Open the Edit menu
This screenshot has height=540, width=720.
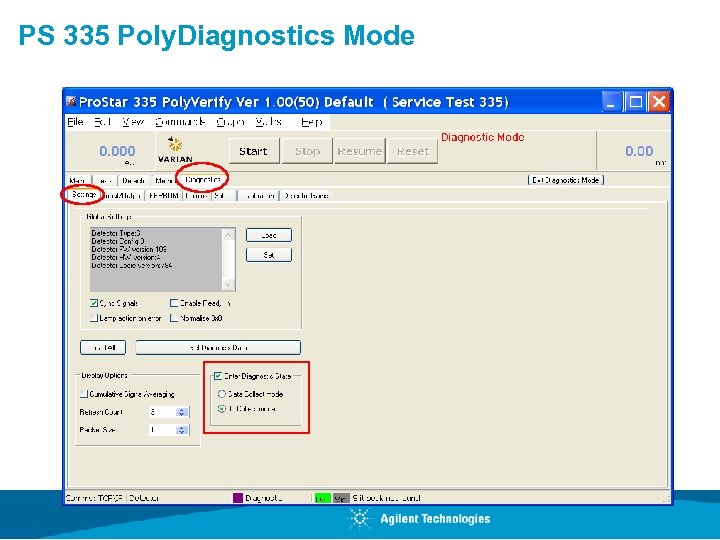pos(103,122)
